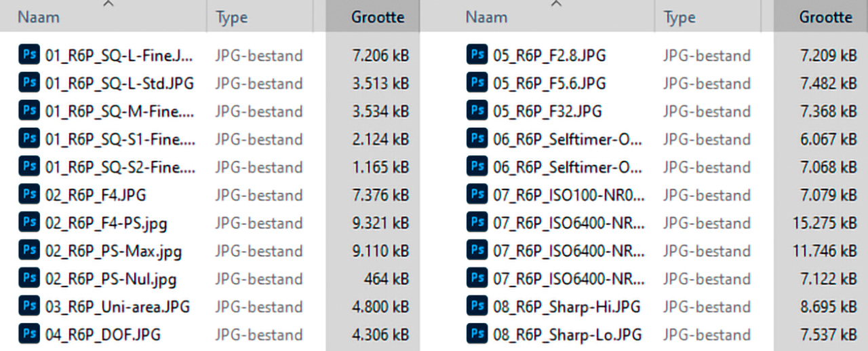Viewport: 868px width, 351px height.
Task: Click the Type header in right list
Action: click(x=679, y=18)
